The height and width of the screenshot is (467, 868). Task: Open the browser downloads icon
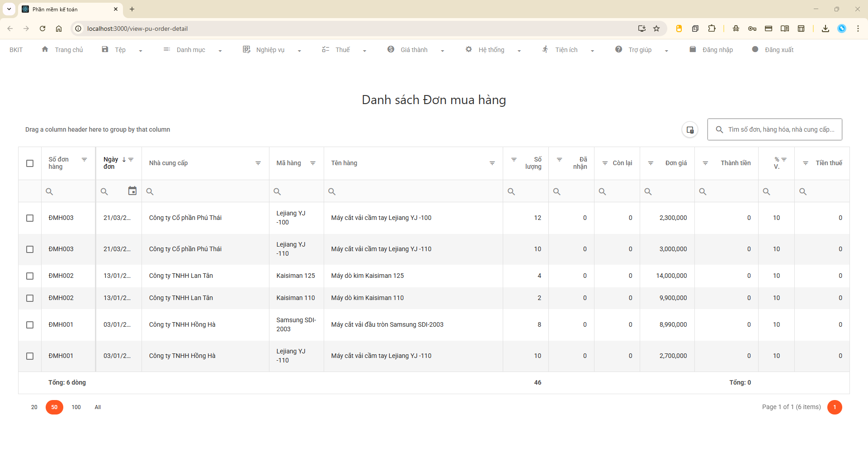(826, 29)
